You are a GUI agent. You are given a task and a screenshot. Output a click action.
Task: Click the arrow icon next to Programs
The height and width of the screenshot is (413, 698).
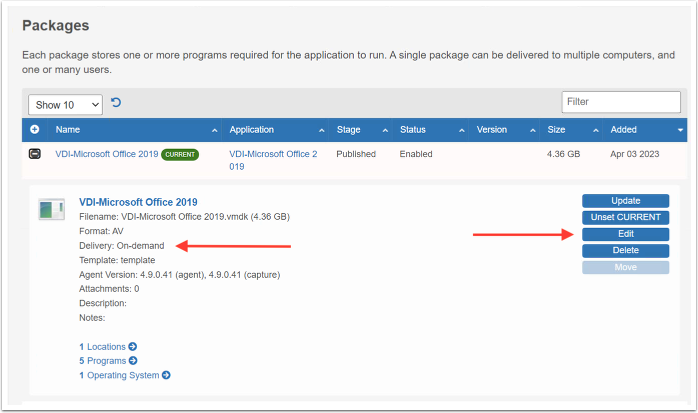(133, 361)
